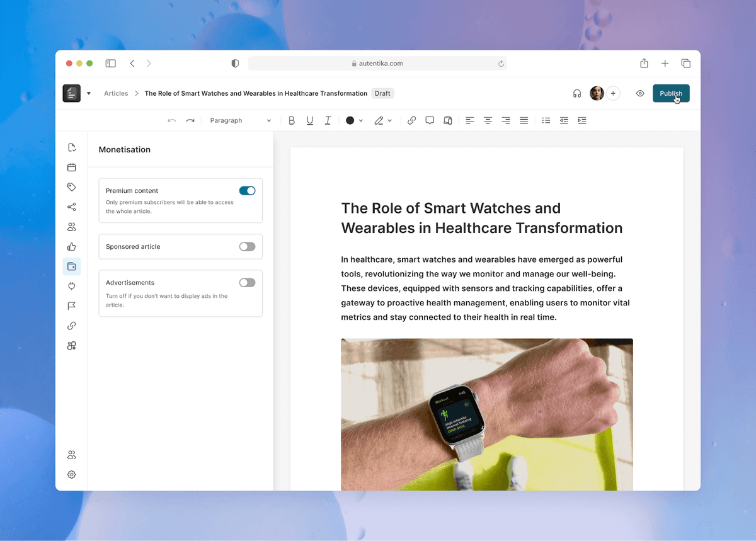Open the plug integrations sidebar icon
The width and height of the screenshot is (756, 541).
click(72, 286)
